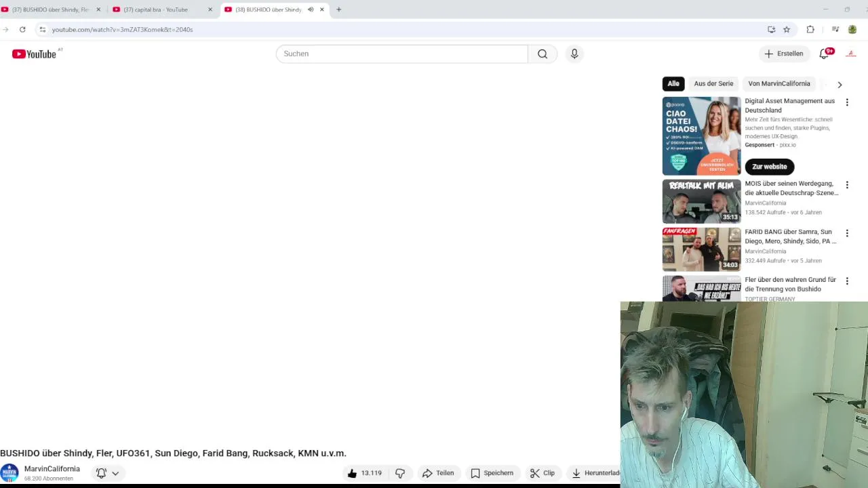Open a new browser tab
Viewport: 868px width, 488px height.
pos(338,9)
